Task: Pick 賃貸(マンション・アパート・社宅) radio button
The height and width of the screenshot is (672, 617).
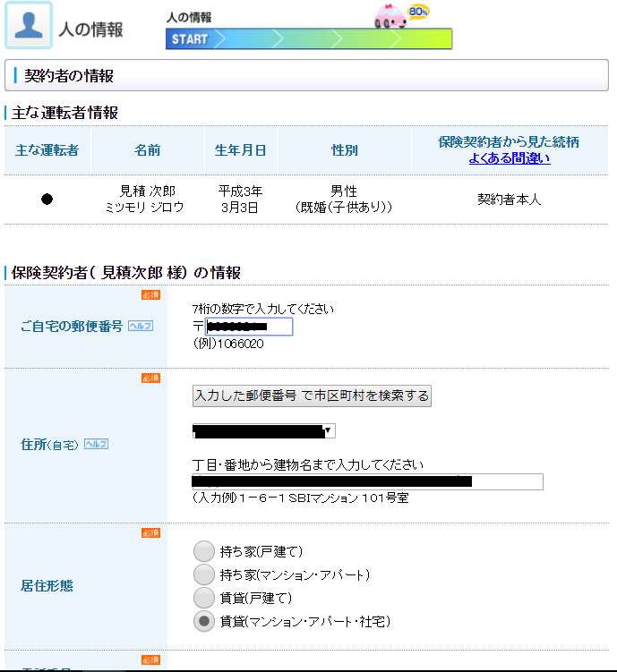Action: click(x=205, y=621)
